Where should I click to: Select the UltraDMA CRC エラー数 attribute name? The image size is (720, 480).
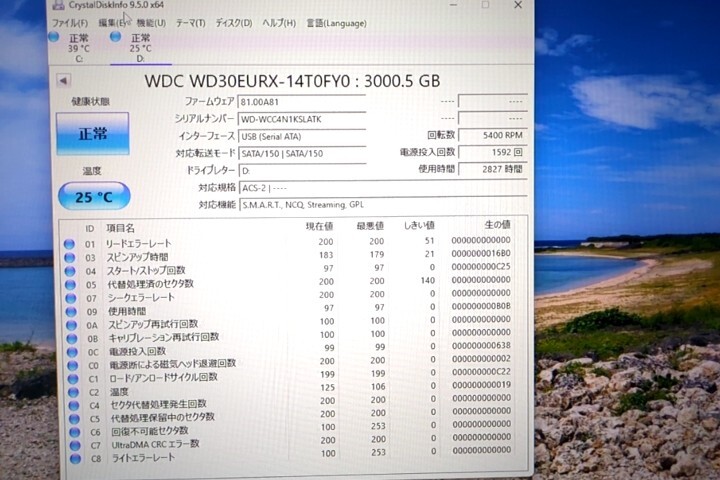[156, 444]
